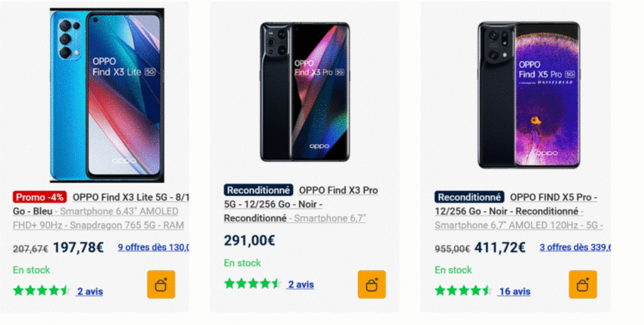This screenshot has height=325, width=644.
Task: Open the OPPO Find X3 Pro 5G title link
Action: [338, 190]
